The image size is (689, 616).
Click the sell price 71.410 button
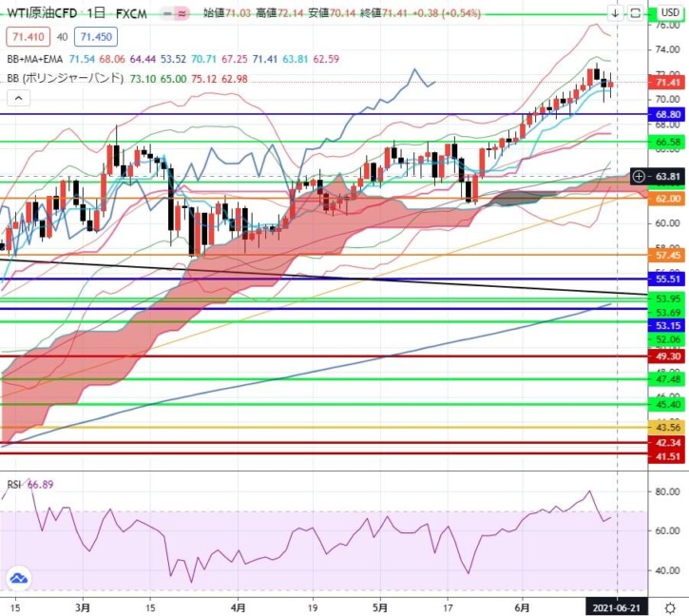pyautogui.click(x=26, y=37)
